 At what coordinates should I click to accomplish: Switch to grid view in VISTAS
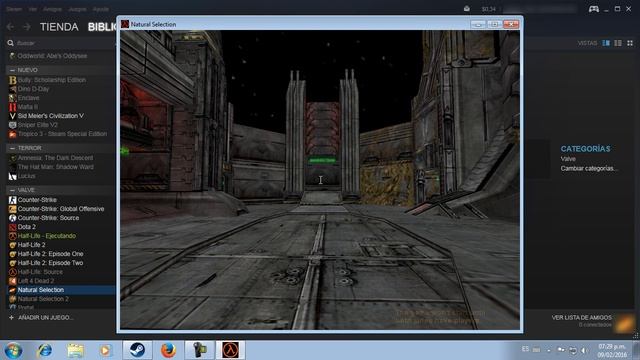tap(630, 43)
